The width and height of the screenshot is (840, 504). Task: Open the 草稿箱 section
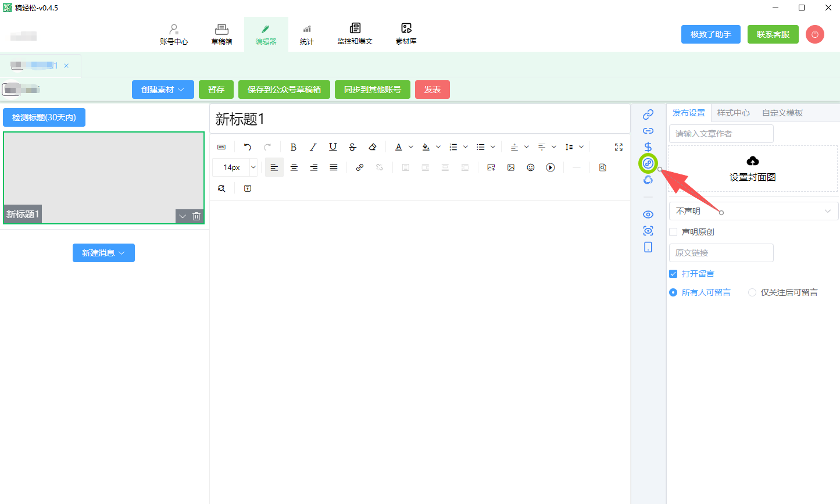point(221,34)
